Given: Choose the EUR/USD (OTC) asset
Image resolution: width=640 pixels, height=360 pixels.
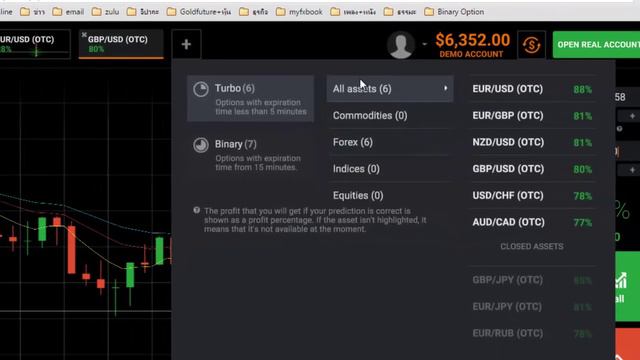Looking at the screenshot, I should [532, 89].
